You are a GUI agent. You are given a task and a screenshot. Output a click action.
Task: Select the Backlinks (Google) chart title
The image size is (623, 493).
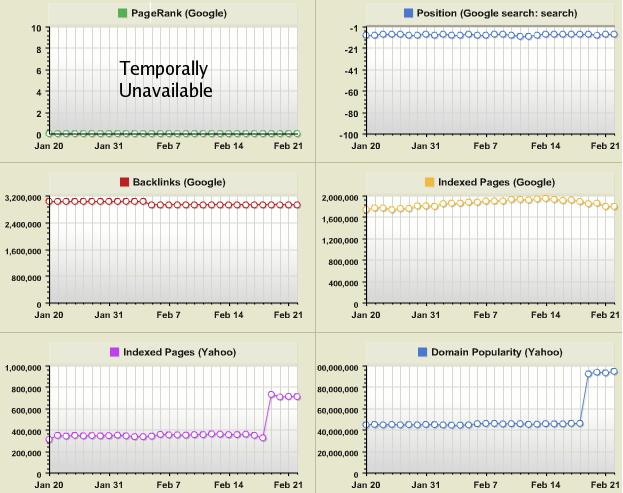tap(179, 182)
